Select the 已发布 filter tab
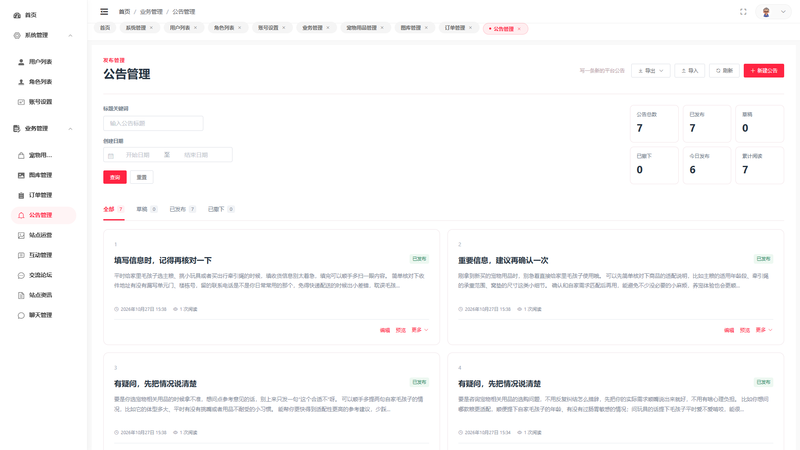Screen dimensions: 800x450 (183, 209)
